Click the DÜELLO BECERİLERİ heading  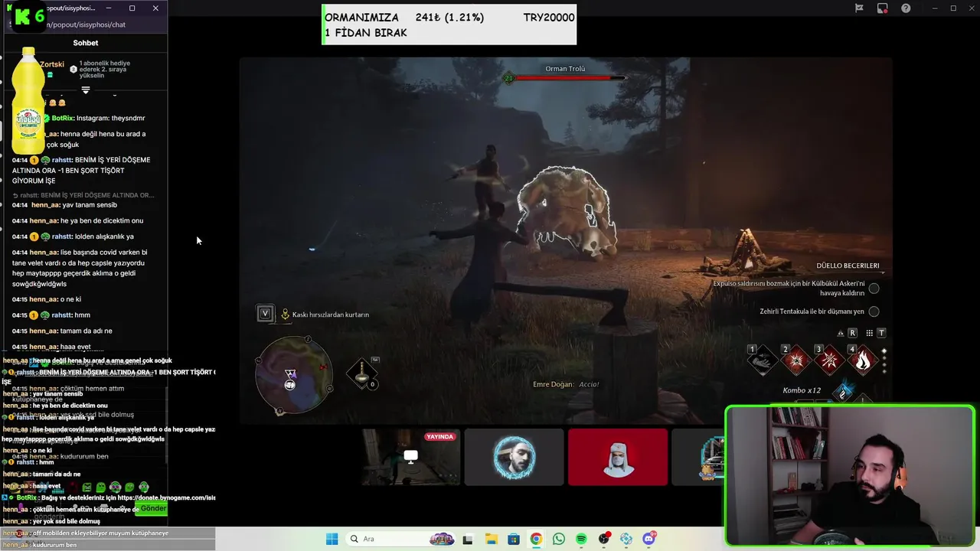pyautogui.click(x=848, y=266)
